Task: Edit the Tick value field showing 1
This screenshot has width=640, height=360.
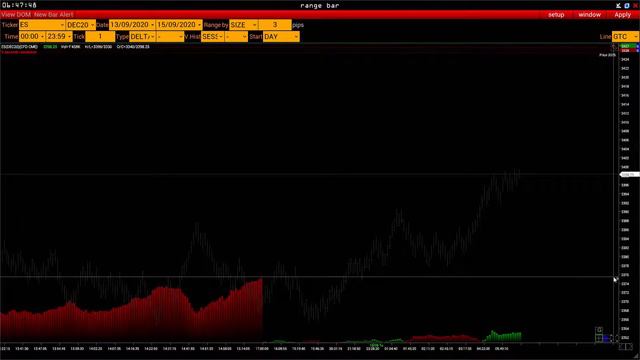Action: tap(100, 37)
